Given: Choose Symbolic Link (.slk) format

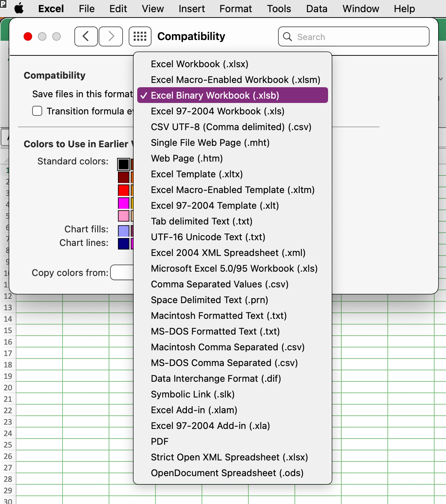Looking at the screenshot, I should pyautogui.click(x=233, y=394).
